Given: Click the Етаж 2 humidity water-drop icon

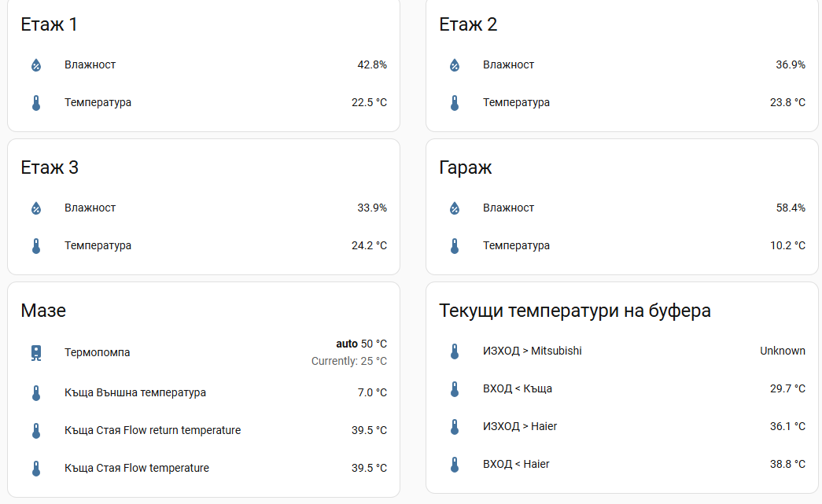Looking at the screenshot, I should pos(454,65).
